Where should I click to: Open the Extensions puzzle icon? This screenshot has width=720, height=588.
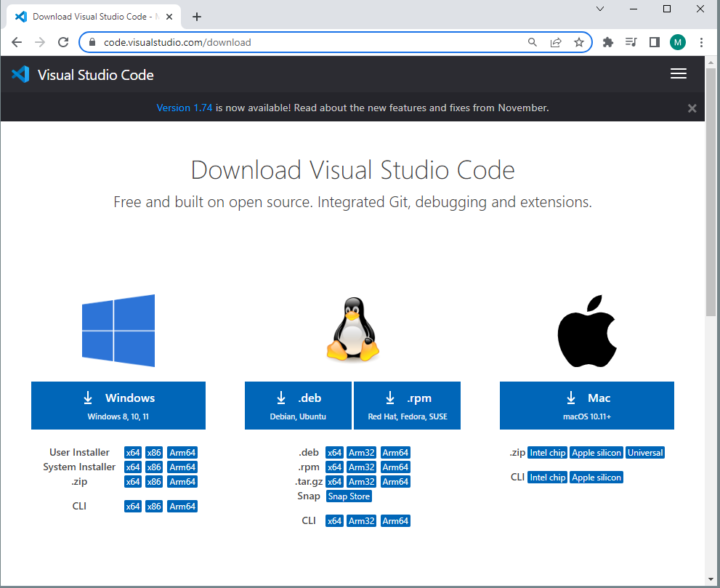(x=608, y=42)
